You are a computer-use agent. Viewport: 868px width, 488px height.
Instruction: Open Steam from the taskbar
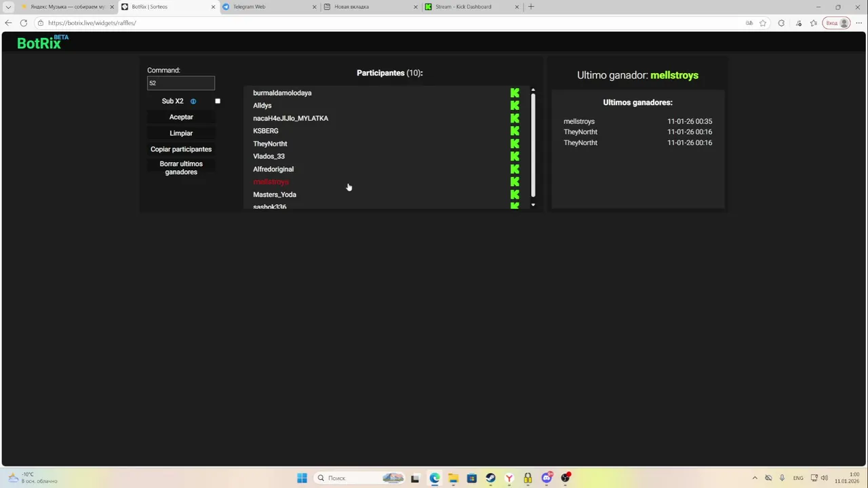pyautogui.click(x=490, y=478)
